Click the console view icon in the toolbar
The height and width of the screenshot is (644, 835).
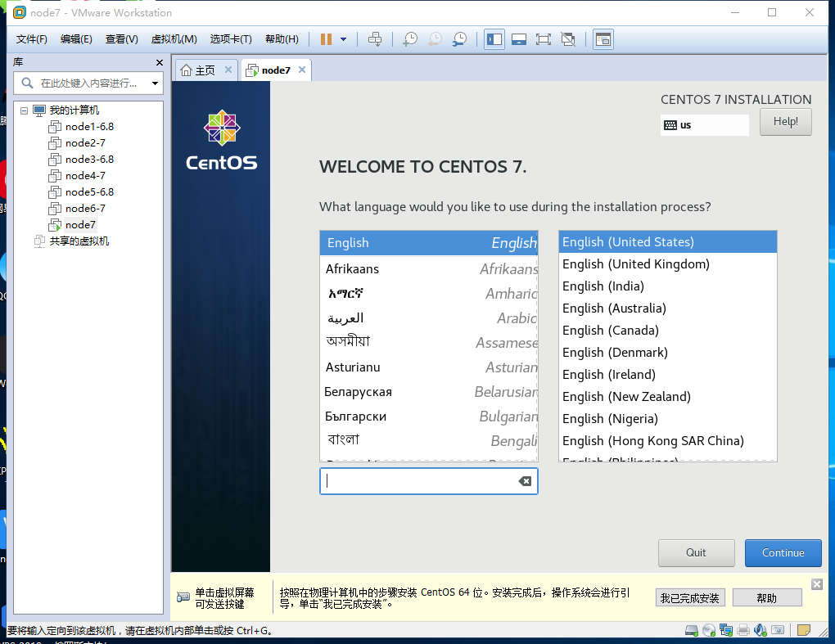[603, 39]
